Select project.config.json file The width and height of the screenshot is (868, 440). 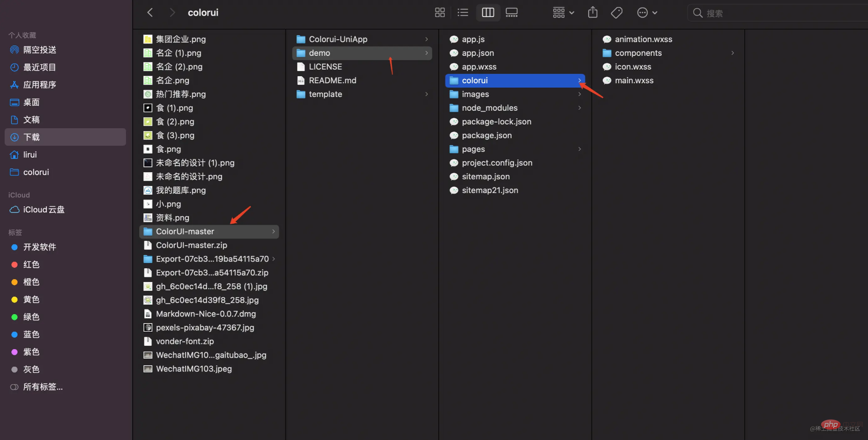515,163
